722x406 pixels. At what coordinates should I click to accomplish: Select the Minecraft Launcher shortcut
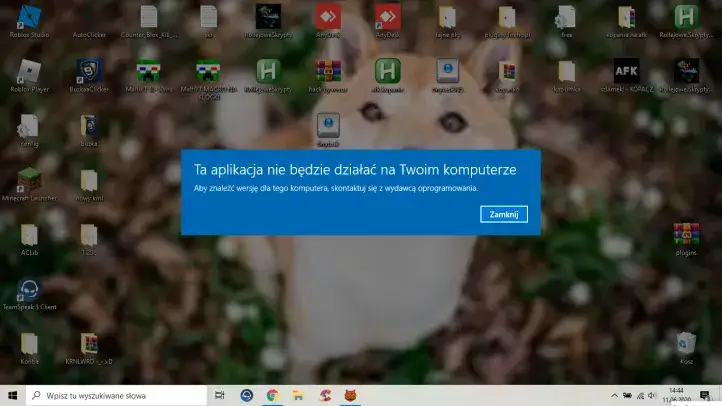[x=29, y=185]
